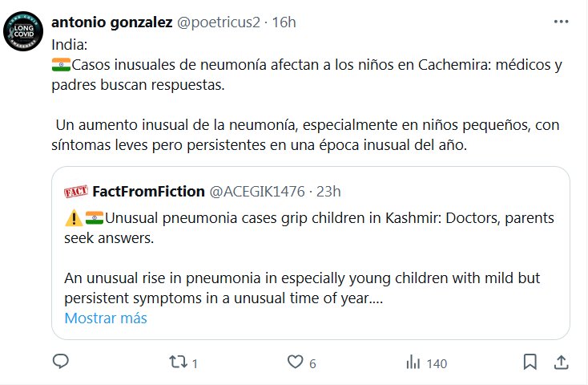Screen dimensions: 588x385
Task: Open antonio gonzalez's profile name
Action: (x=111, y=22)
